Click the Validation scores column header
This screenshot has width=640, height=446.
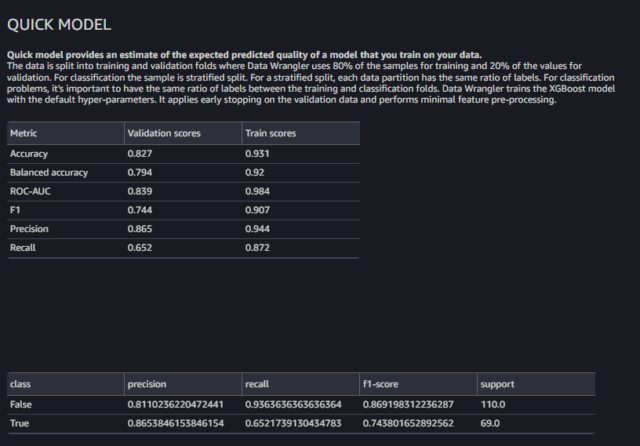tap(164, 133)
